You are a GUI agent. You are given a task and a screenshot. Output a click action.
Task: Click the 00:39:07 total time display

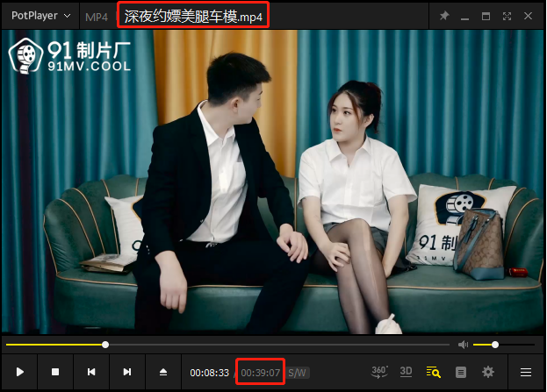[x=261, y=373]
